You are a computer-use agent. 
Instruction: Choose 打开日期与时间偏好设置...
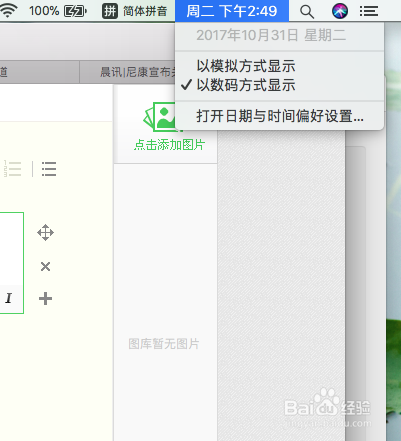pos(279,116)
